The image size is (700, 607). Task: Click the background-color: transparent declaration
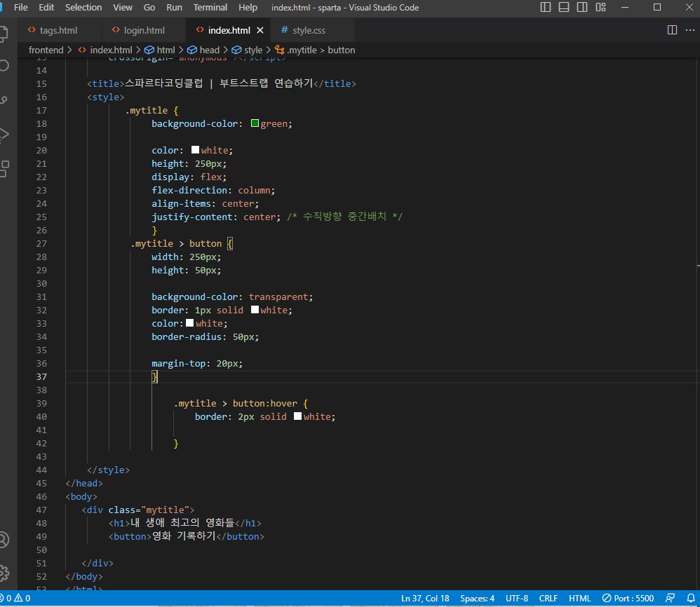[x=232, y=296]
